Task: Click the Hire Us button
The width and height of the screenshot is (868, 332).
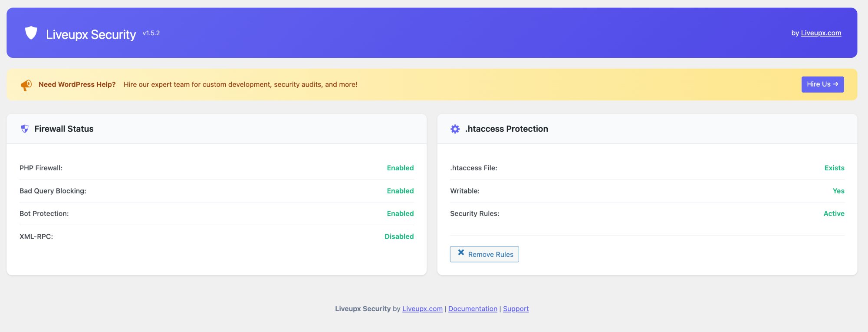Action: tap(822, 84)
